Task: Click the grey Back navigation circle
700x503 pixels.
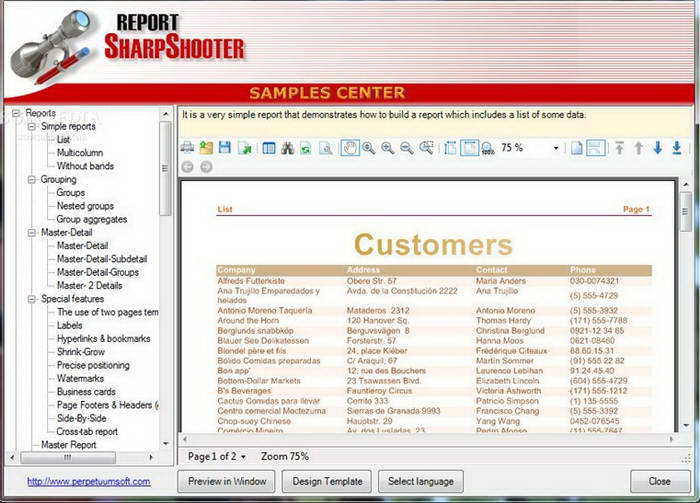Action: [x=188, y=167]
